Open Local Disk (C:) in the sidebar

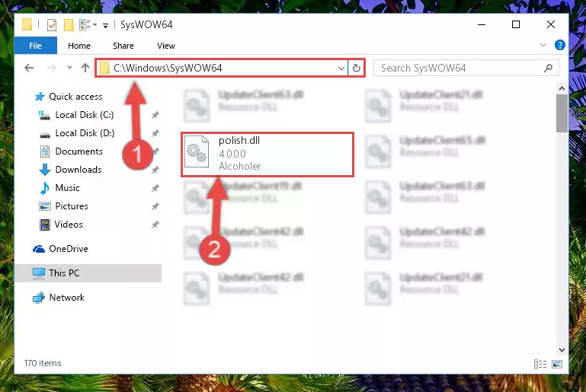point(85,115)
